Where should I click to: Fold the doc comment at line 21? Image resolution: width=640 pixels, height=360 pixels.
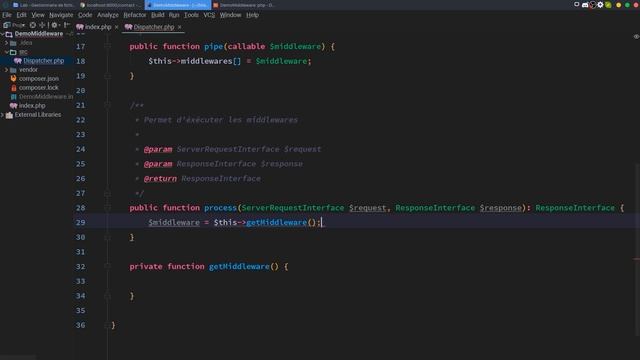[107, 105]
